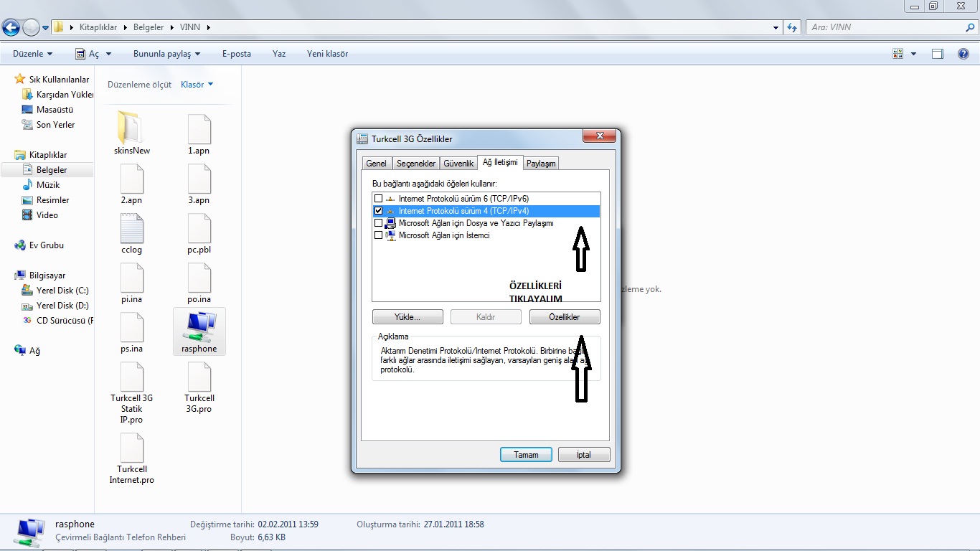
Task: Expand the view options dropdown arrow
Action: point(913,54)
